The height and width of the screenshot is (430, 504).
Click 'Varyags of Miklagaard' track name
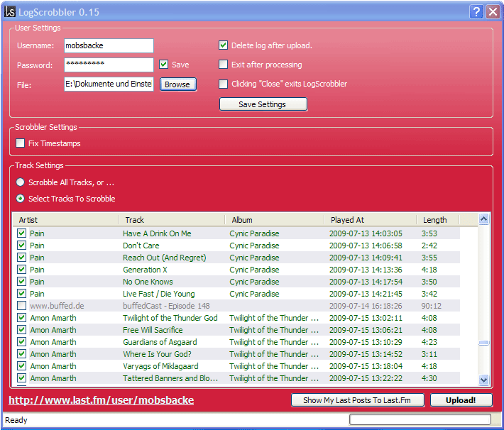[160, 366]
